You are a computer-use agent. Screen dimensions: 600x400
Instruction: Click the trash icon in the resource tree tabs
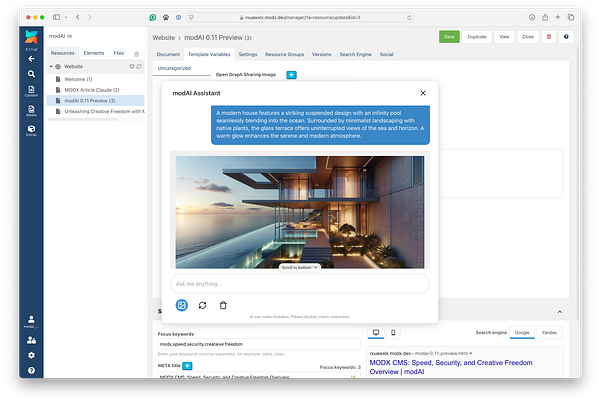coord(136,54)
